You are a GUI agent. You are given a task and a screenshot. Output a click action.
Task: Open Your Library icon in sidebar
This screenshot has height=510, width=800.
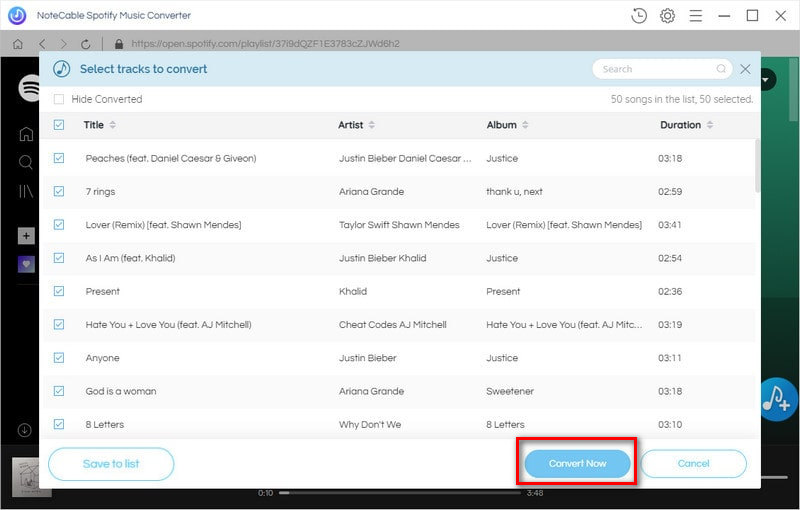pos(26,191)
